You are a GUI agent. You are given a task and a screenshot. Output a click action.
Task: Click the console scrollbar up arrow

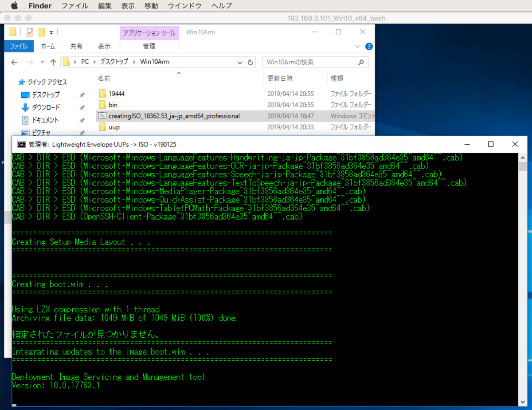coord(523,158)
